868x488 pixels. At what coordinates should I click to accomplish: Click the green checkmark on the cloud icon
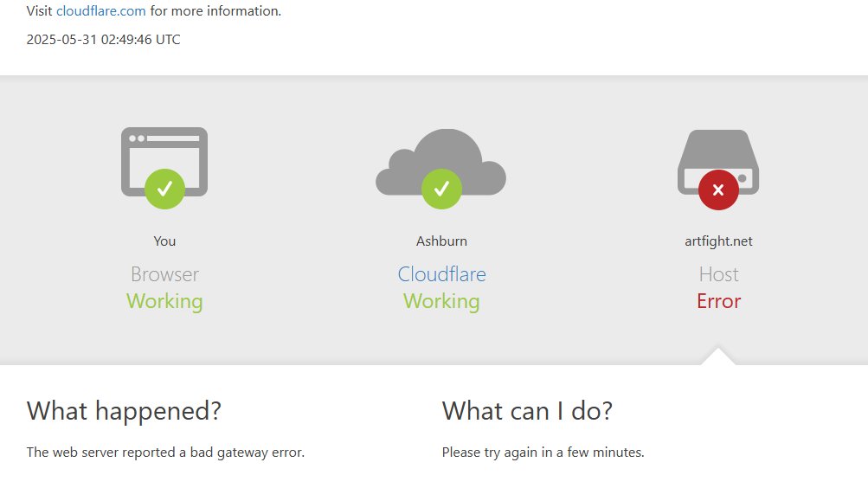[x=441, y=189]
